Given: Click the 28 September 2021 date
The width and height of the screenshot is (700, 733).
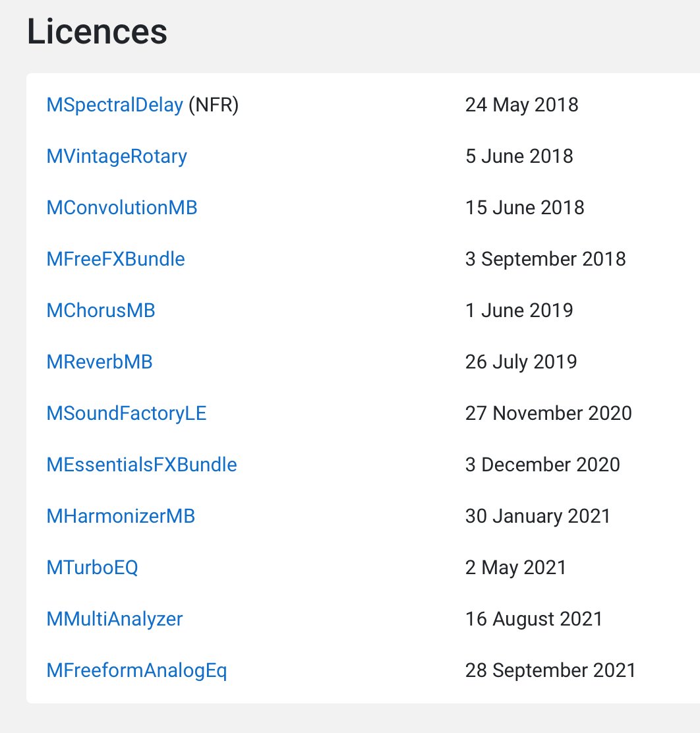Looking at the screenshot, I should click(551, 670).
